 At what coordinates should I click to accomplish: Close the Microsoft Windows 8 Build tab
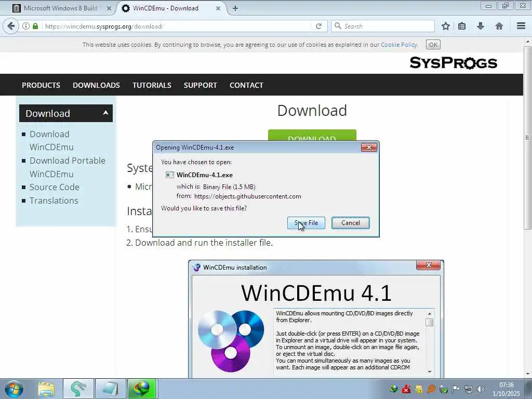pos(109,8)
